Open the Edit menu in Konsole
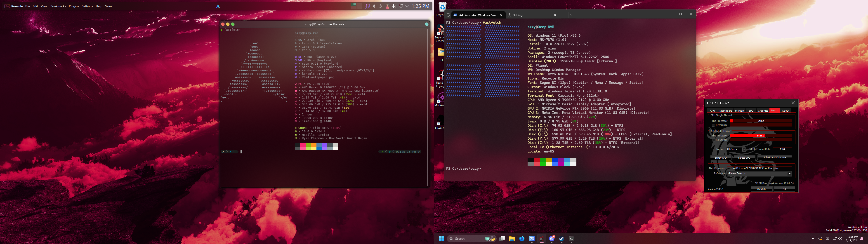 click(x=35, y=6)
